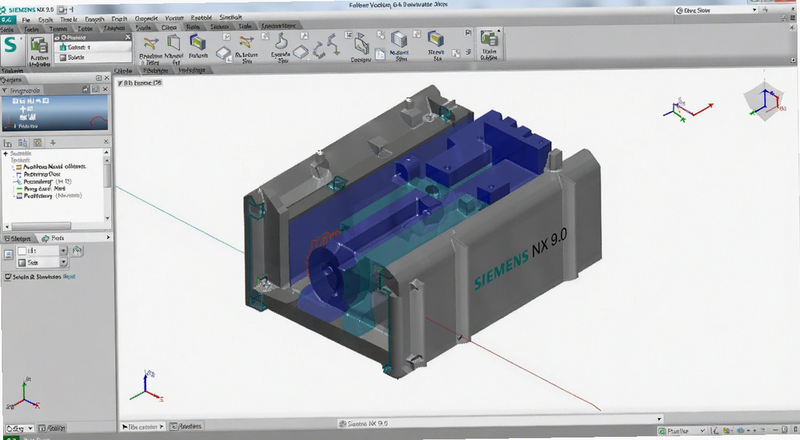The height and width of the screenshot is (440, 800).
Task: Open the dropdown at the bottom-left corner
Action: (19, 428)
